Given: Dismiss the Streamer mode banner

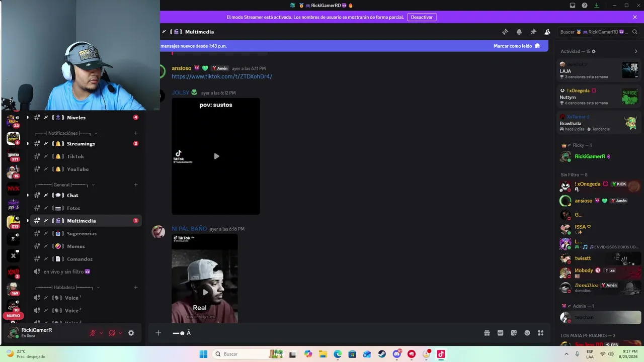Looking at the screenshot, I should (x=635, y=17).
